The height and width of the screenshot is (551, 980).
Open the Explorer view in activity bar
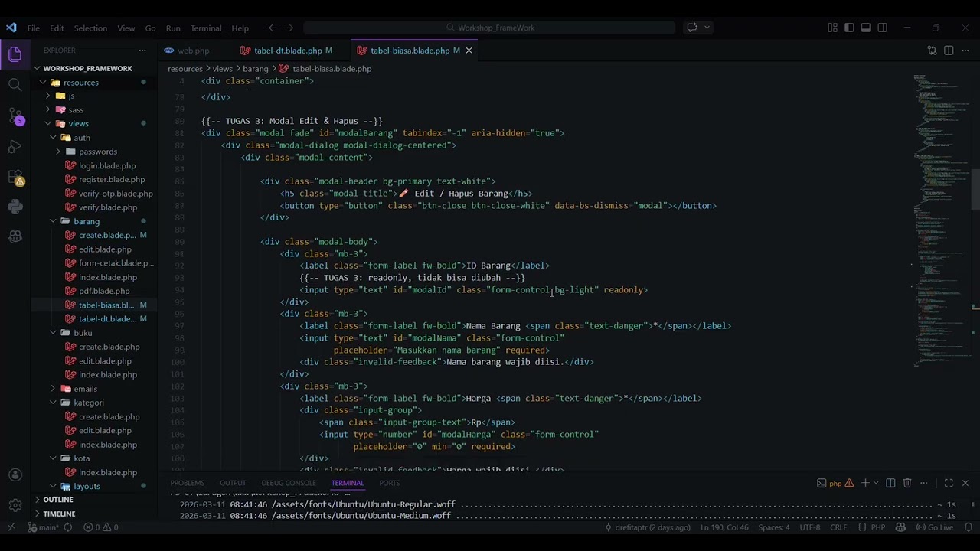click(x=15, y=54)
